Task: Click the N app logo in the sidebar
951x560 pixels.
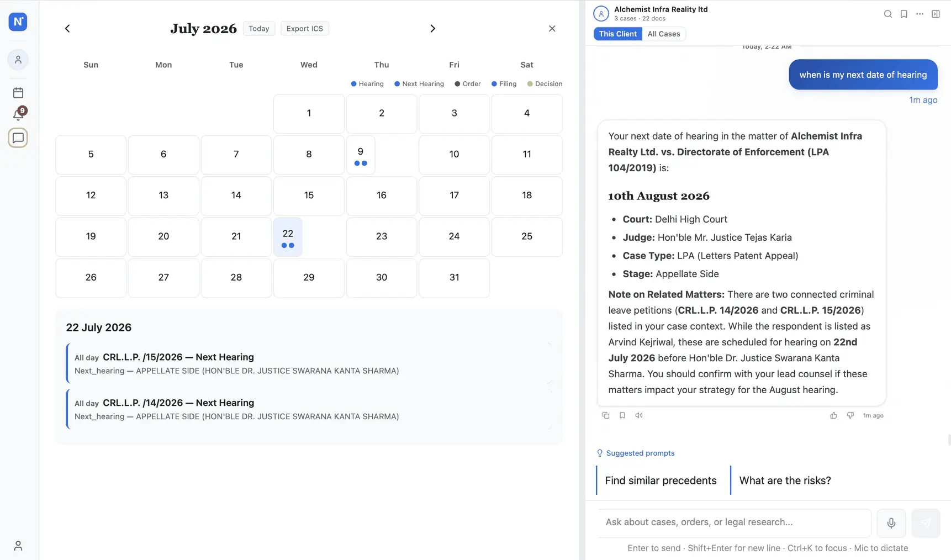Action: 18,22
